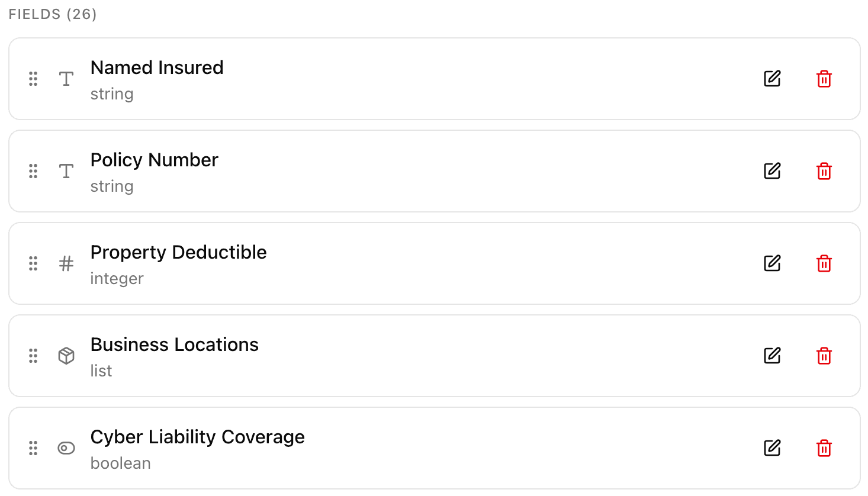Edit the Cyber Liability Coverage field
This screenshot has height=496, width=868.
click(772, 448)
